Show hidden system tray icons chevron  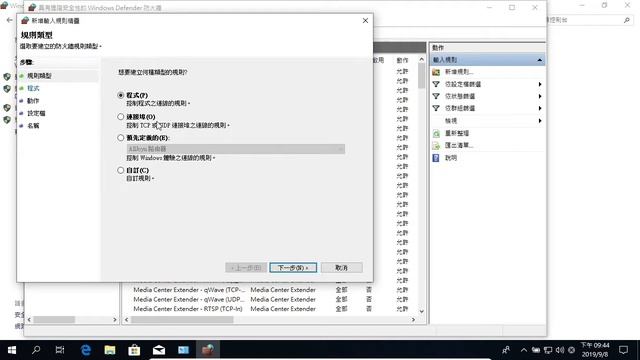pyautogui.click(x=524, y=350)
